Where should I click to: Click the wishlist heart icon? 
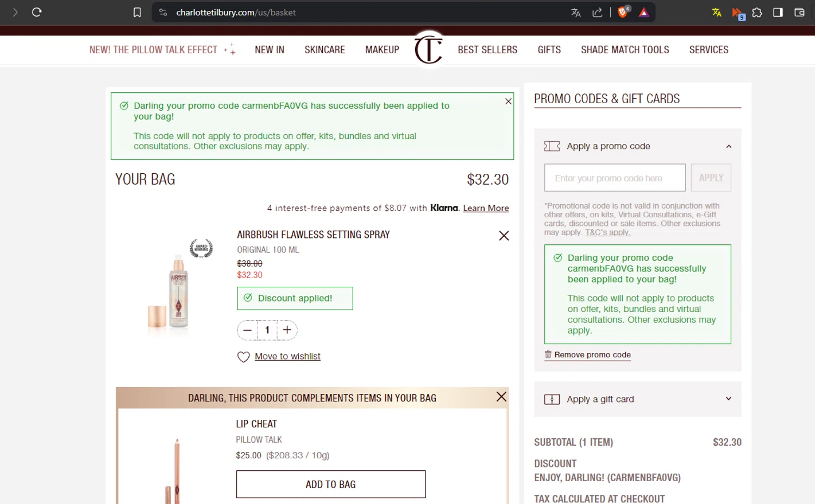pos(243,357)
